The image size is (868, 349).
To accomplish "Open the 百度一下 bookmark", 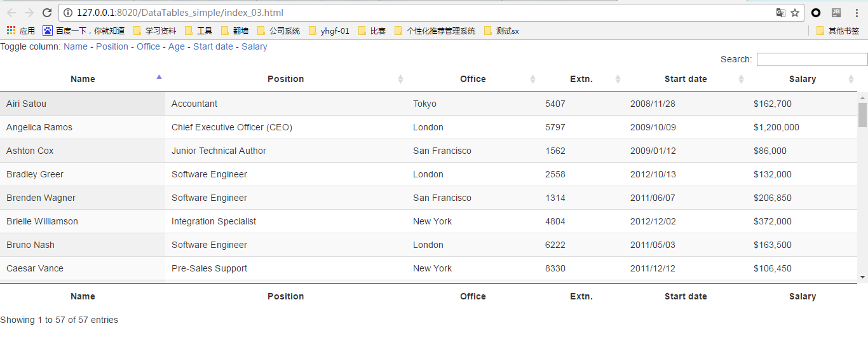I will click(84, 31).
